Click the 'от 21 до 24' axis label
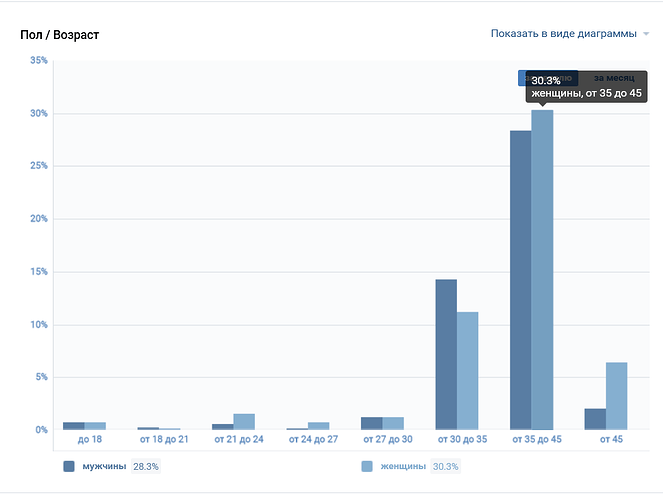The image size is (663, 500). 239,439
